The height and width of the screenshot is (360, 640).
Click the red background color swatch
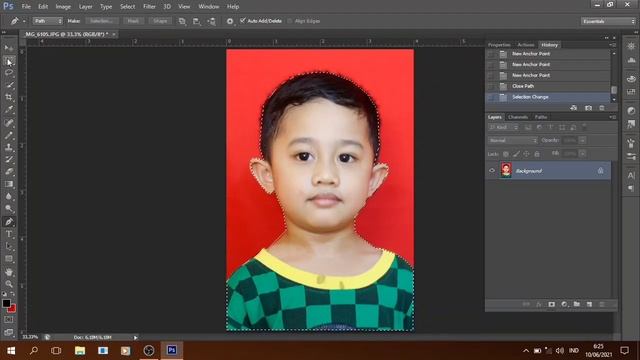click(x=12, y=309)
